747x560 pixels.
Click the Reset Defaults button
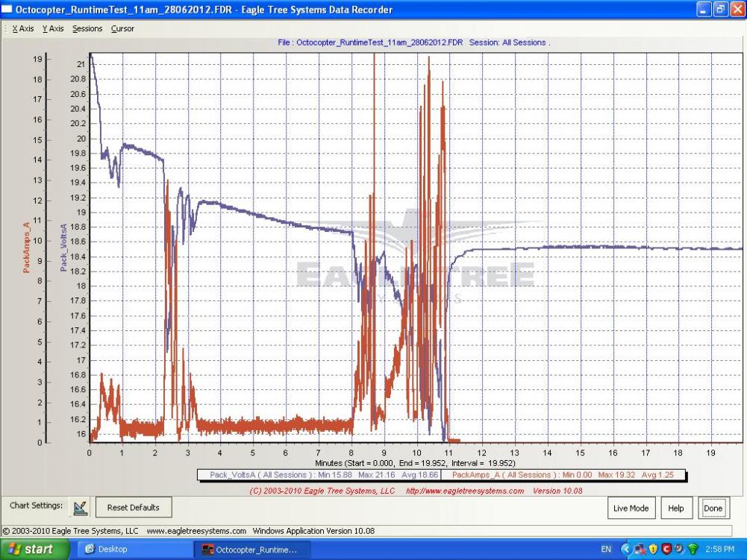point(134,508)
